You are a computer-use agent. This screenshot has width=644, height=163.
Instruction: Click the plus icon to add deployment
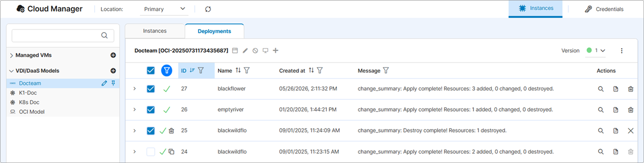click(x=276, y=51)
